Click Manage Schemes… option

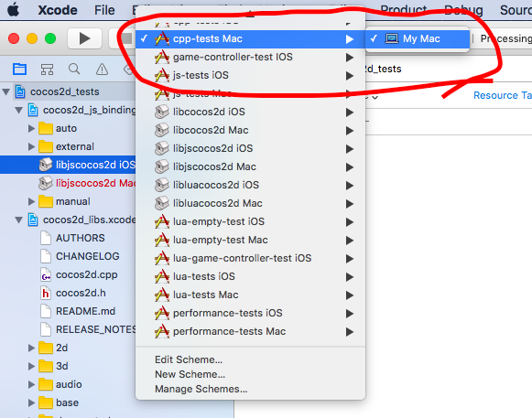click(201, 389)
